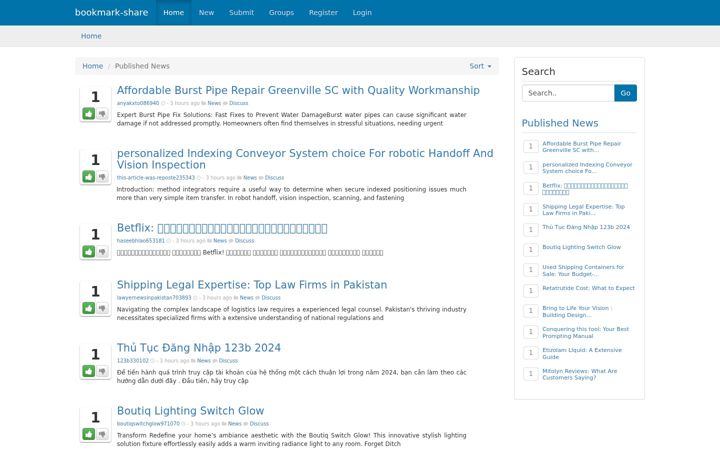Upvote the Thủ Tục Đăng Nhập 123b post

coord(89,371)
